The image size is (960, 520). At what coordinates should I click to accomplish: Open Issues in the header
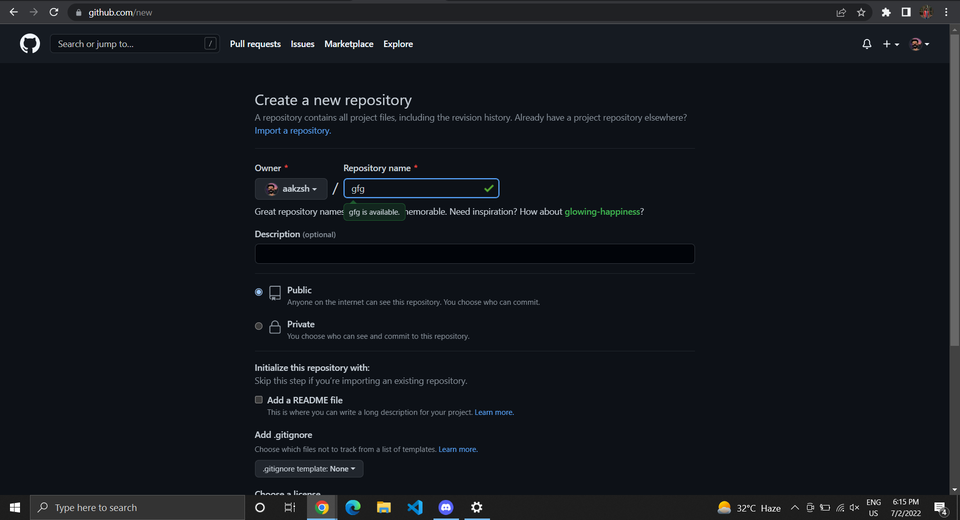coord(302,44)
